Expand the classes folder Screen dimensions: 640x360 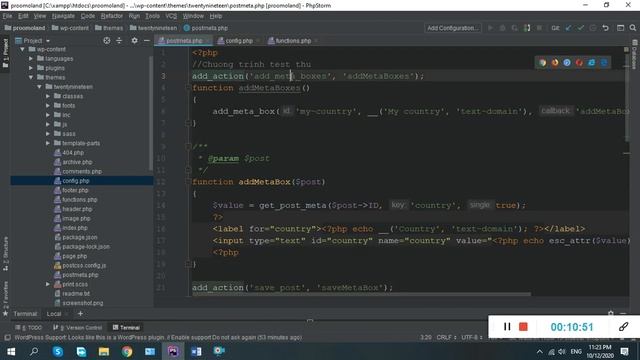click(x=48, y=96)
